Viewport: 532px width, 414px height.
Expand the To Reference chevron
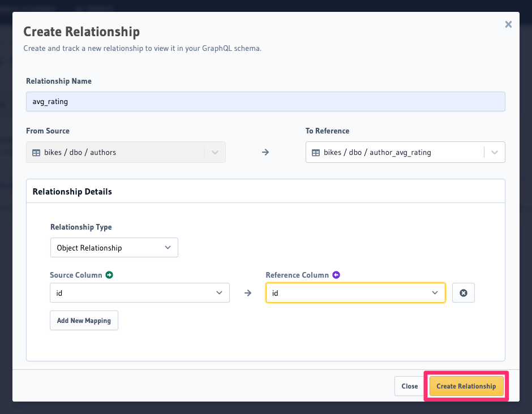[x=495, y=152]
